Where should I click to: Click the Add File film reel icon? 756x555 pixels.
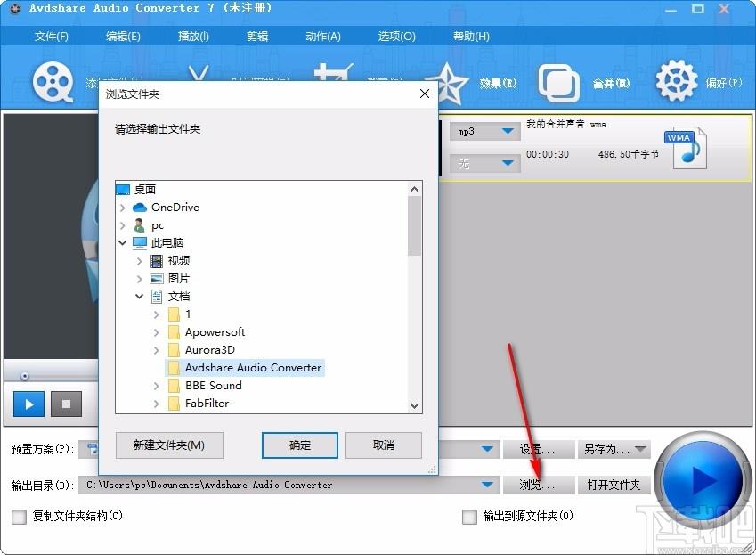click(x=53, y=82)
